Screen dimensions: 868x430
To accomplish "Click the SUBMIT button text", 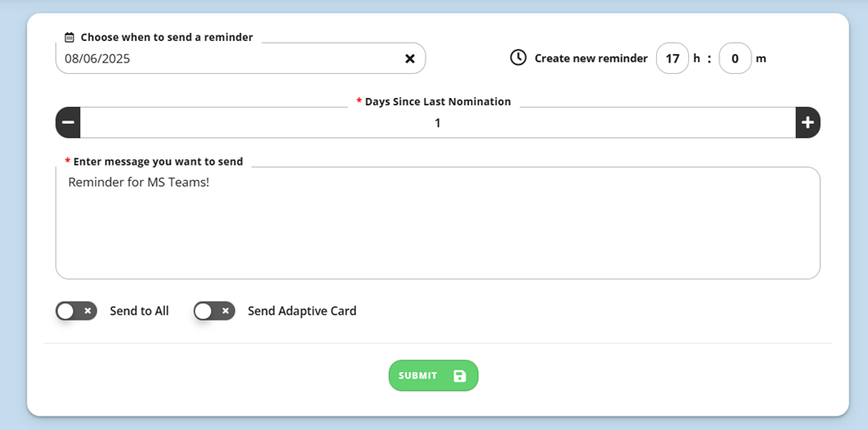I will point(418,376).
